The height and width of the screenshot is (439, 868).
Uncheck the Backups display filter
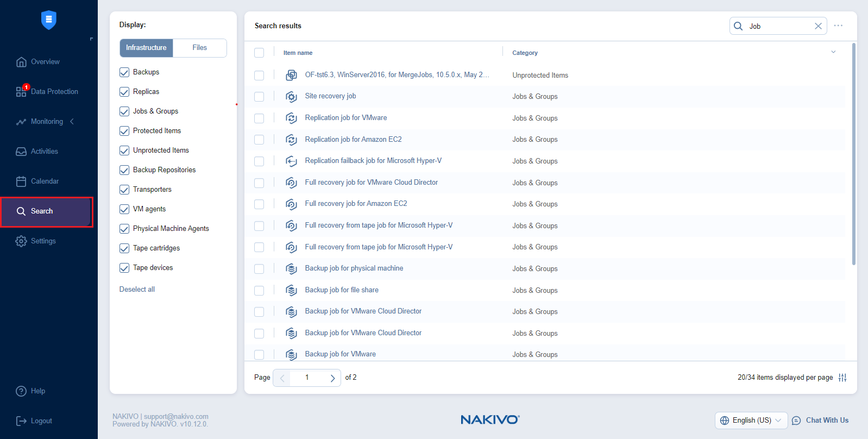pos(124,72)
